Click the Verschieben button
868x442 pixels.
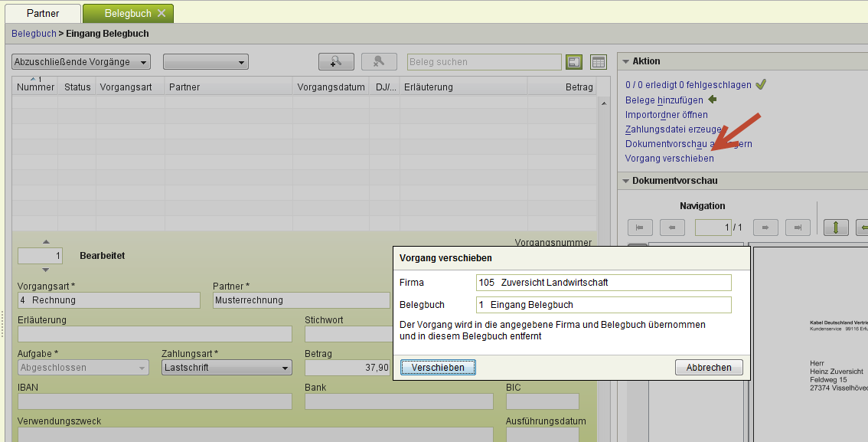click(438, 368)
